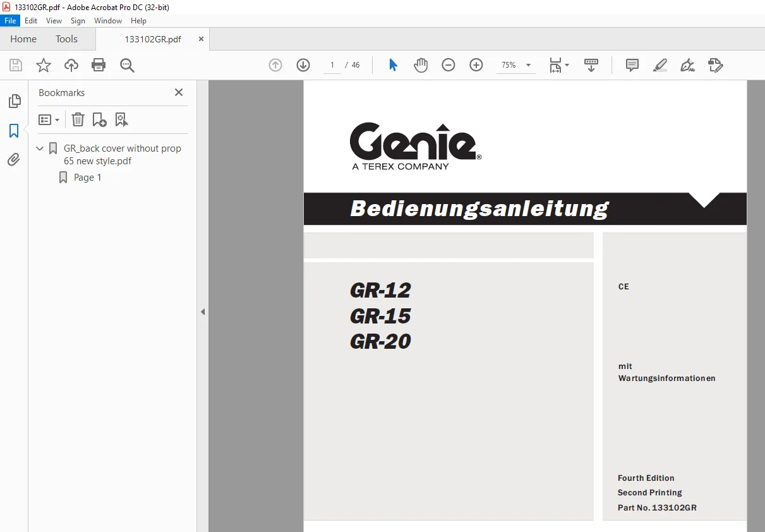Go to previous page arrow
This screenshot has width=765, height=532.
coord(275,65)
